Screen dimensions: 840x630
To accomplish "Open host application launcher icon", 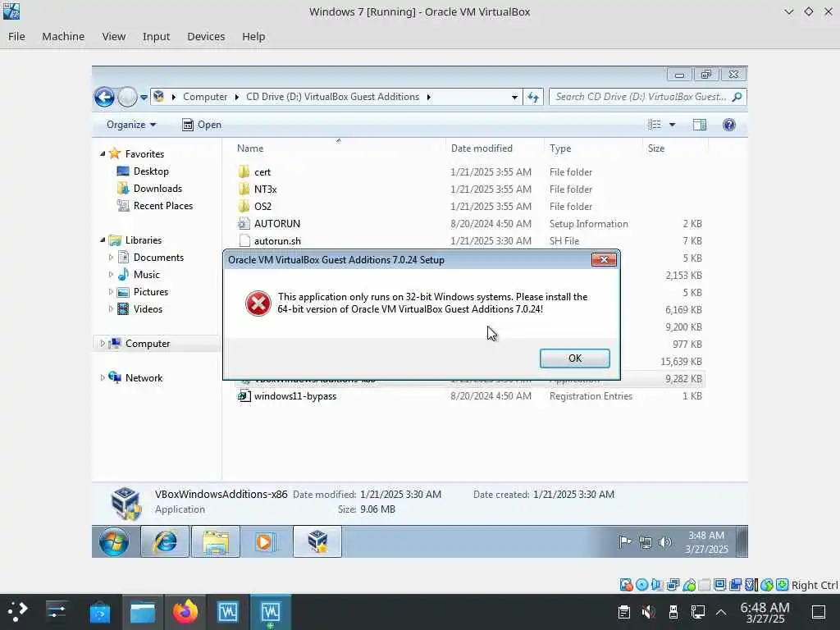I will [18, 611].
